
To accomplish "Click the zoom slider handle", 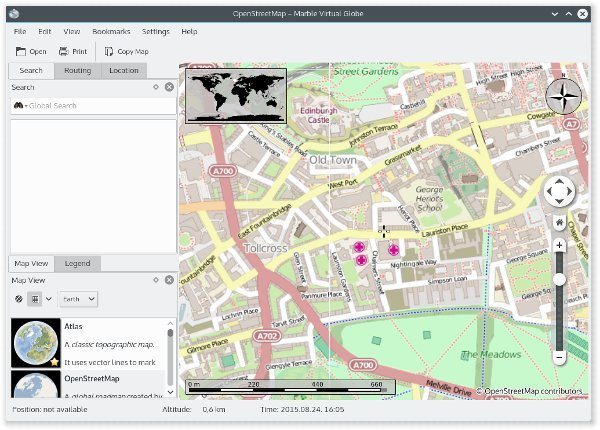I will click(x=559, y=280).
